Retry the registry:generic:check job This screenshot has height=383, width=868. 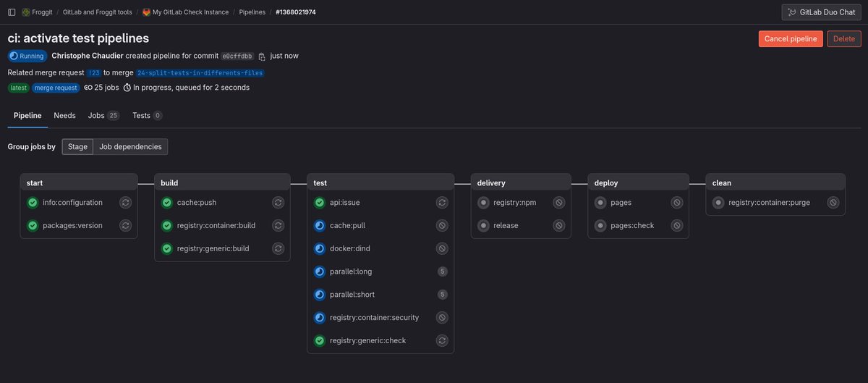click(442, 340)
